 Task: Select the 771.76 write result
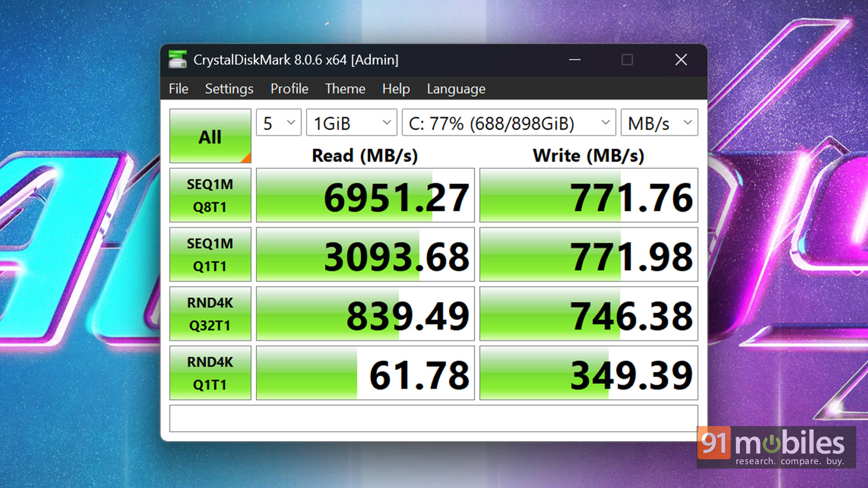coord(589,195)
